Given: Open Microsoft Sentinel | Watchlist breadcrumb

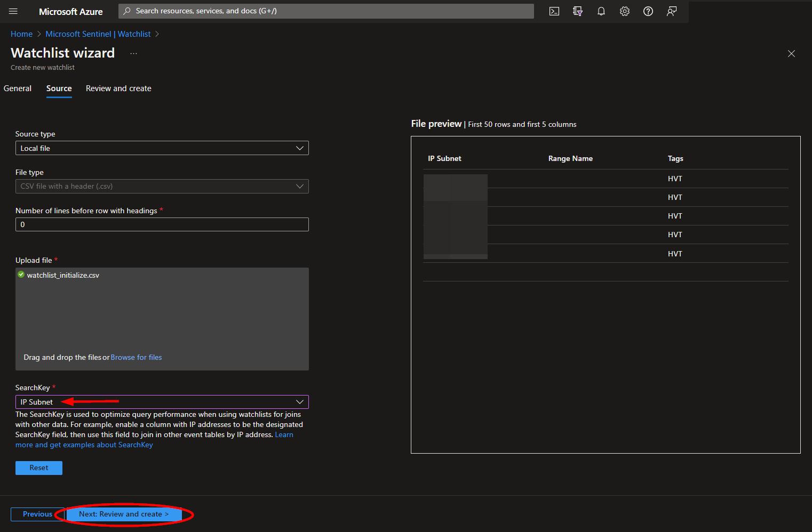Looking at the screenshot, I should 98,34.
